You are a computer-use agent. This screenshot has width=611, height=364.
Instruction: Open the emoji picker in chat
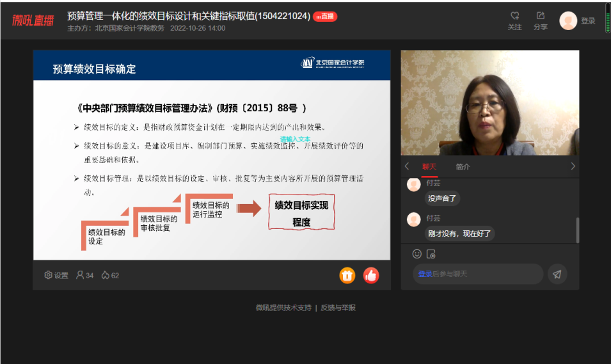point(417,254)
